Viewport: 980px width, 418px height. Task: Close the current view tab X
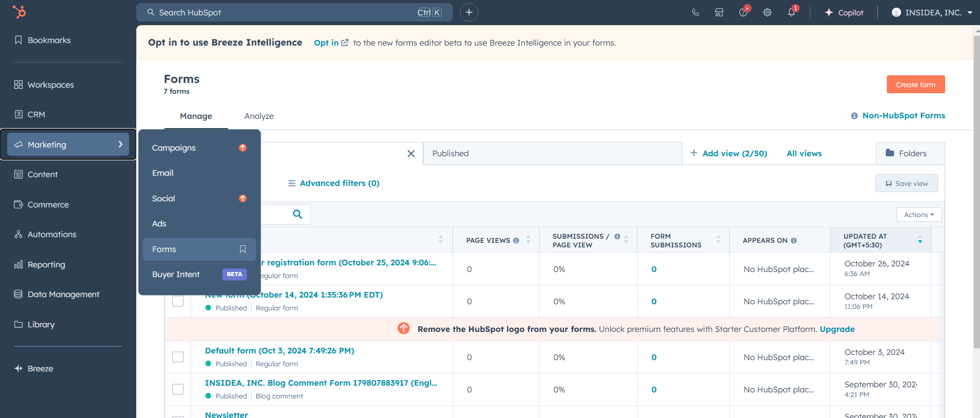point(411,154)
